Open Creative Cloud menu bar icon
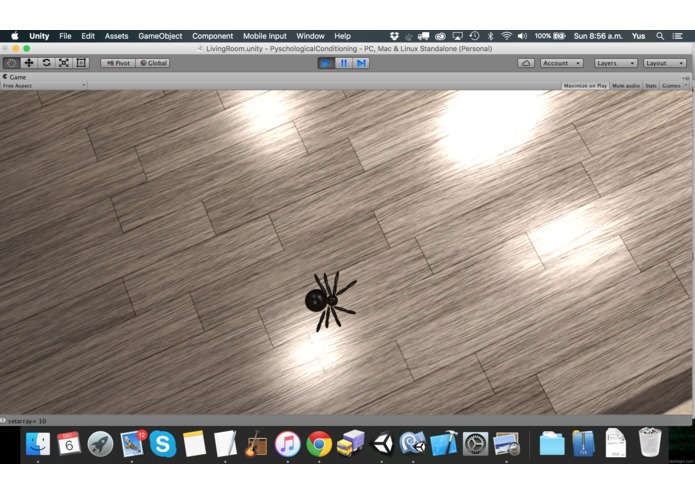This screenshot has height=494, width=695. pos(440,36)
